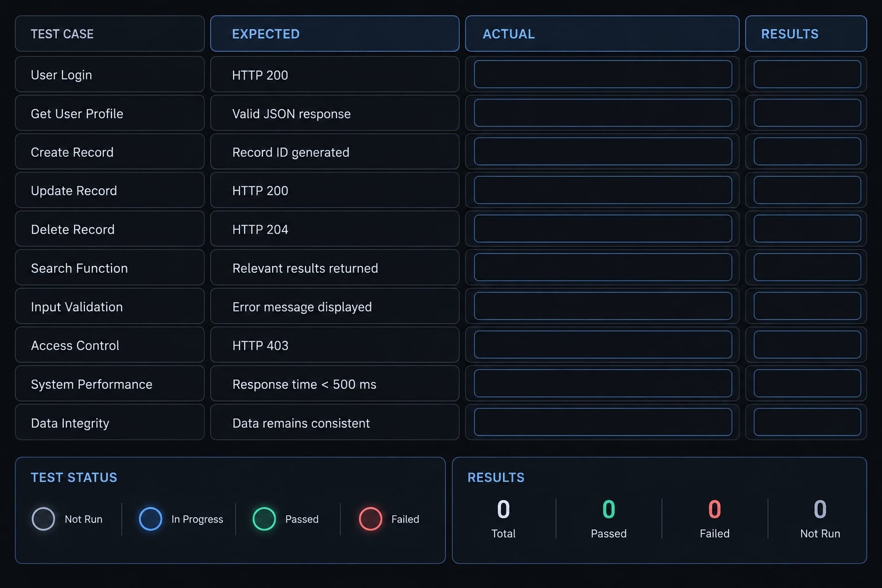Click the Results field for Delete Record
The height and width of the screenshot is (588, 882).
(807, 229)
